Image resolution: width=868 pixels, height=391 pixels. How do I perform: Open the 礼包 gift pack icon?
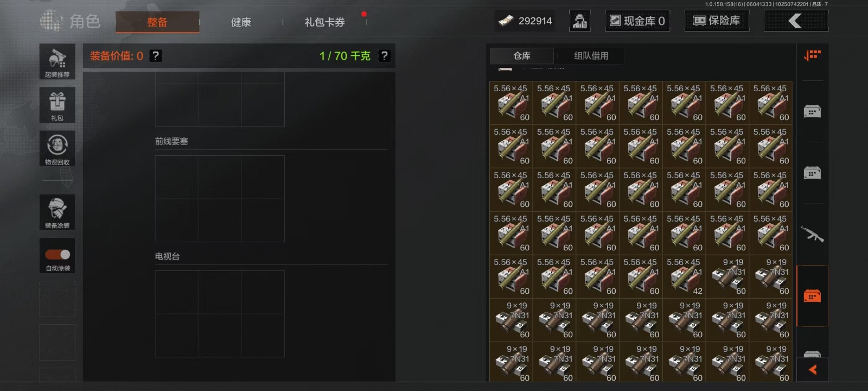coord(57,105)
